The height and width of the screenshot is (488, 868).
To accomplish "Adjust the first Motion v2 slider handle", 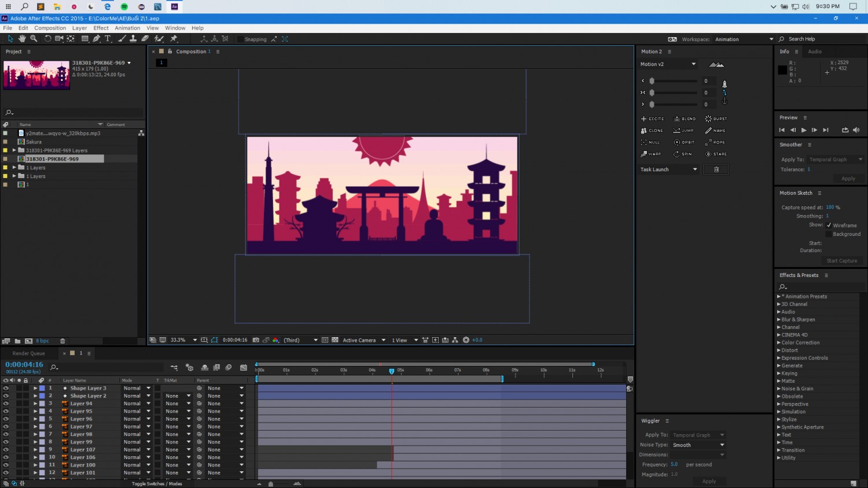I will [652, 81].
